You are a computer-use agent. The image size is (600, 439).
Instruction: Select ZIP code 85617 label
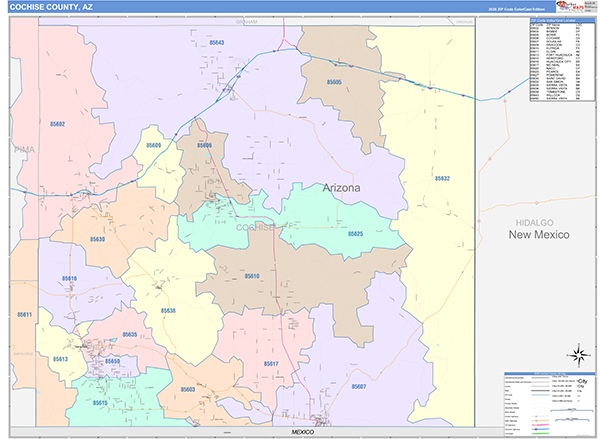pyautogui.click(x=271, y=363)
